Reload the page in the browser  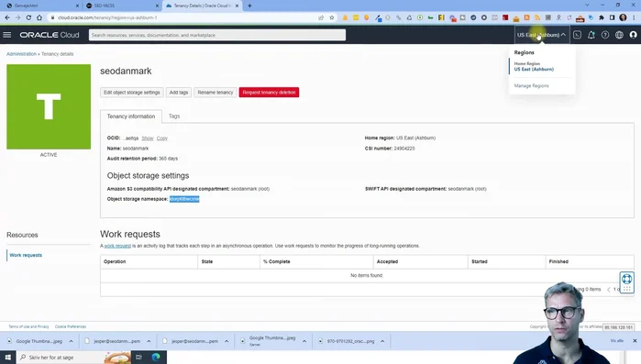coord(28,17)
